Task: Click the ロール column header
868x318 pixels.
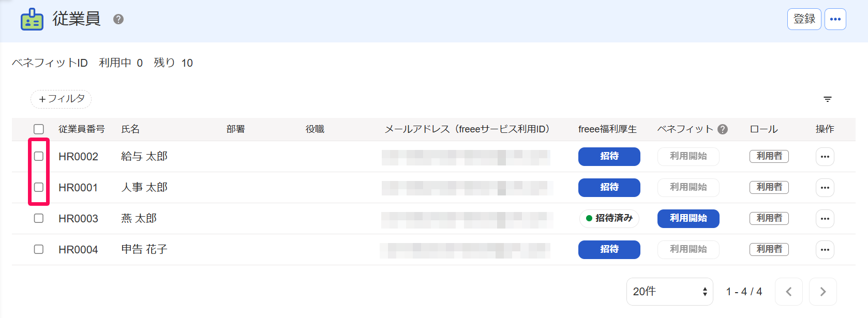Action: pos(764,129)
